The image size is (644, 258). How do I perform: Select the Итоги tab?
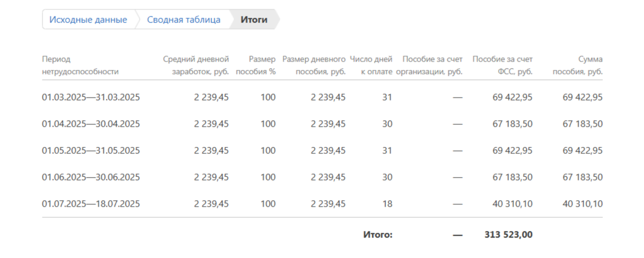coord(254,20)
